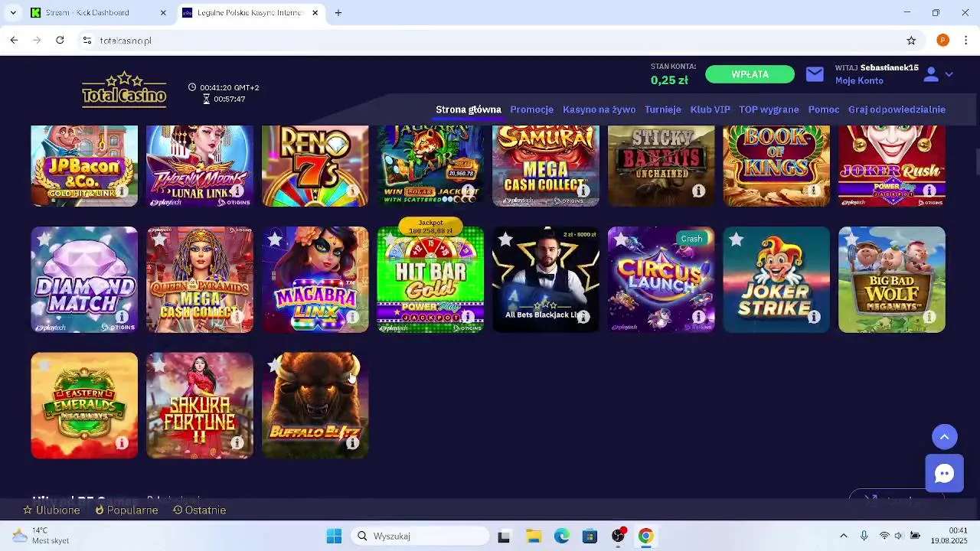The width and height of the screenshot is (980, 551).
Task: Favorite Joker Strike with its star
Action: click(x=736, y=240)
